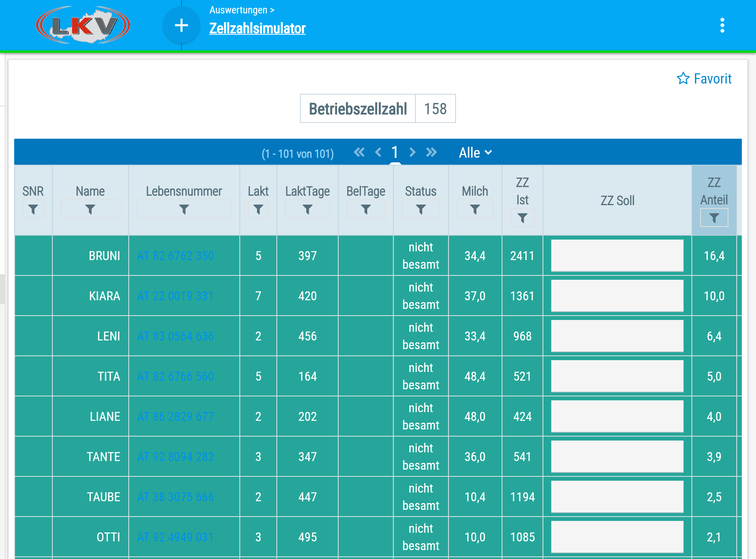Screen dimensions: 756x559
Task: Open BRUNI's Lebensnummer AT 82 6762 350
Action: coord(175,256)
